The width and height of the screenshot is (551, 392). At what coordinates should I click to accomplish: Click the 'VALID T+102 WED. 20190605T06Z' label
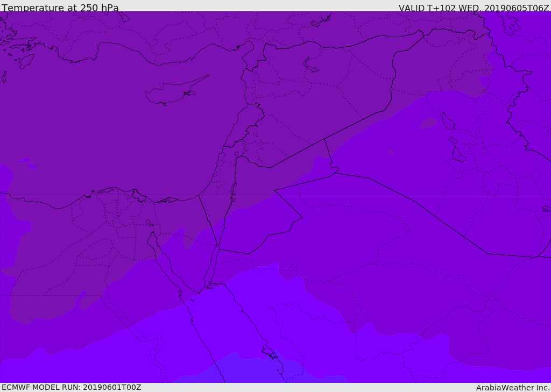[474, 8]
